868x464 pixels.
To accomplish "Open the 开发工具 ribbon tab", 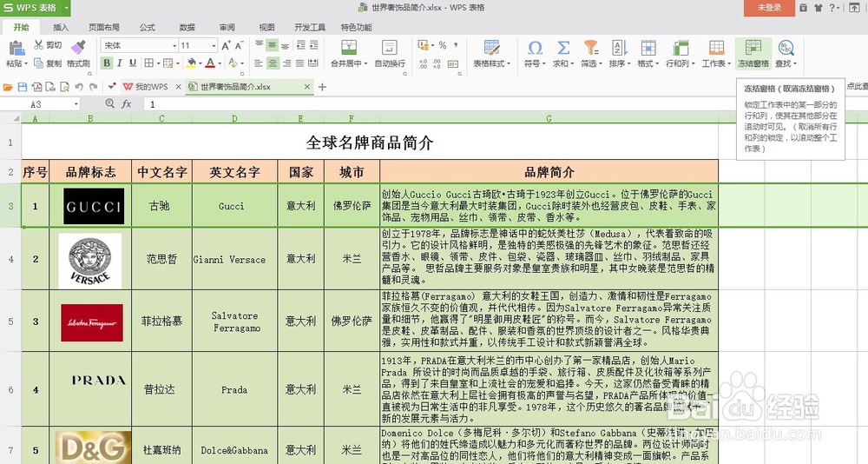I will 310,27.
